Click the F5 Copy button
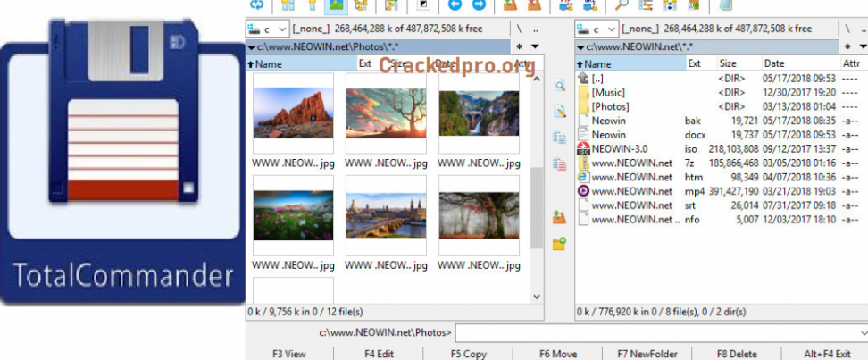Screen dimensions: 868x360 coord(468,354)
